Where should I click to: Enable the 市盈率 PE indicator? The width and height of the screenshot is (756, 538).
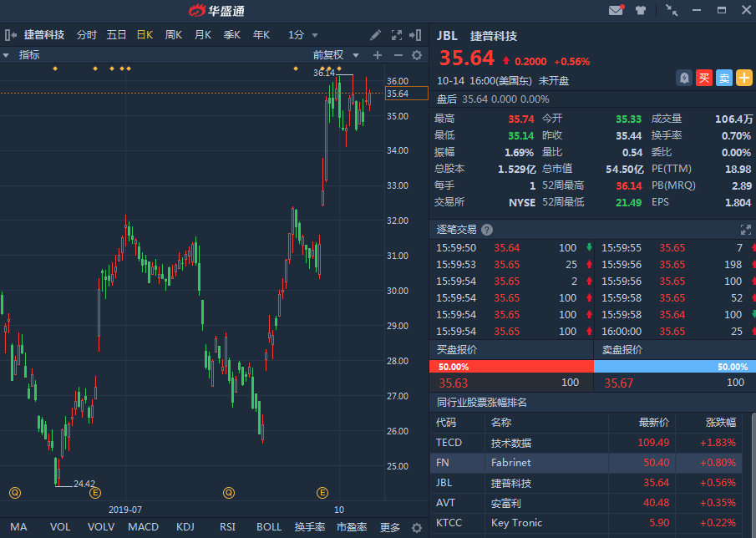click(x=352, y=527)
